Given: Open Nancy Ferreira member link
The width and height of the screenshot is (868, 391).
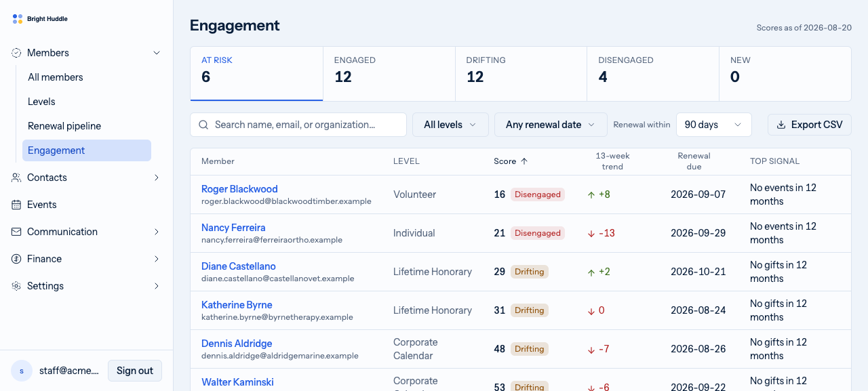Looking at the screenshot, I should coord(233,228).
